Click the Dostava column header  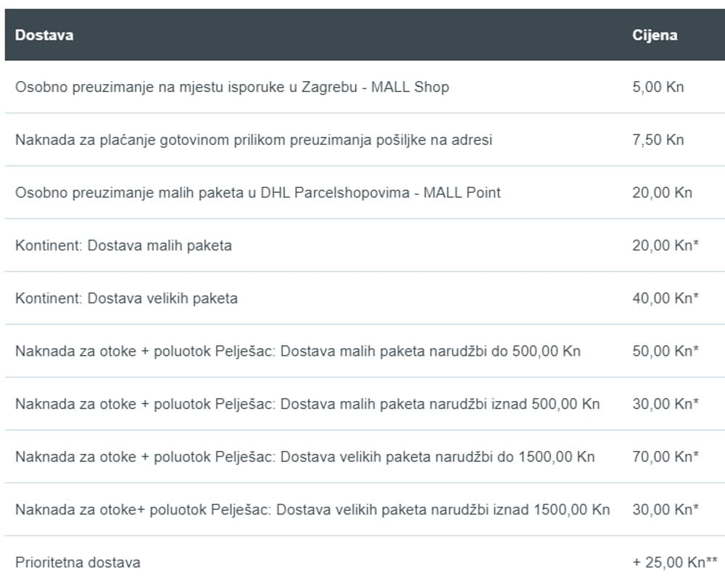[44, 35]
